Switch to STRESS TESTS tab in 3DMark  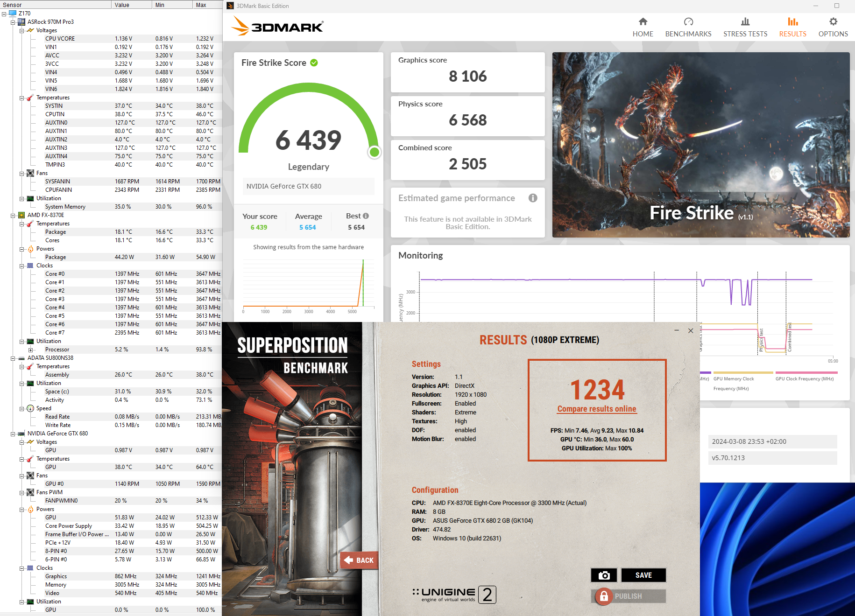[x=745, y=28]
